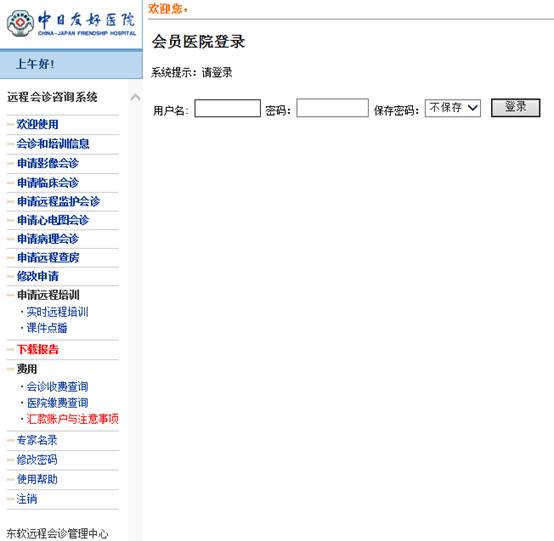Open the 欢迎使用 menu item
Image resolution: width=554 pixels, height=541 pixels.
pyautogui.click(x=37, y=124)
